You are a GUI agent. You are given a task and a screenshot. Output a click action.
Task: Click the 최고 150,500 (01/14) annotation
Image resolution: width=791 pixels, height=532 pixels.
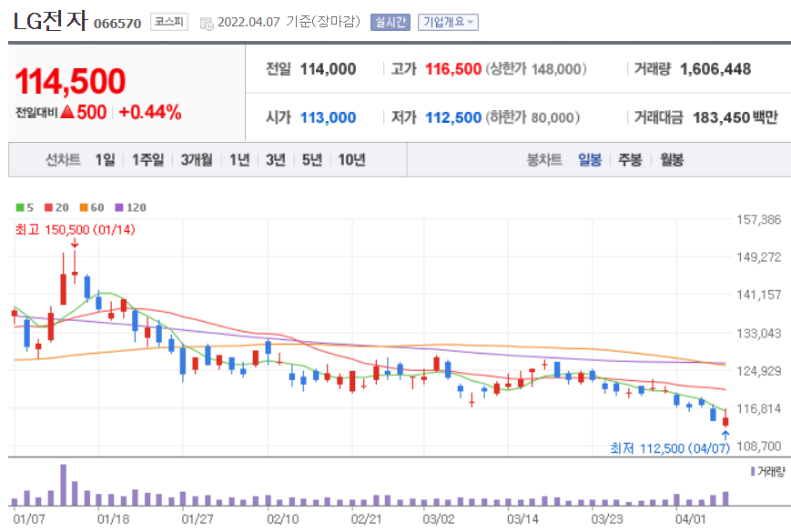point(76,230)
